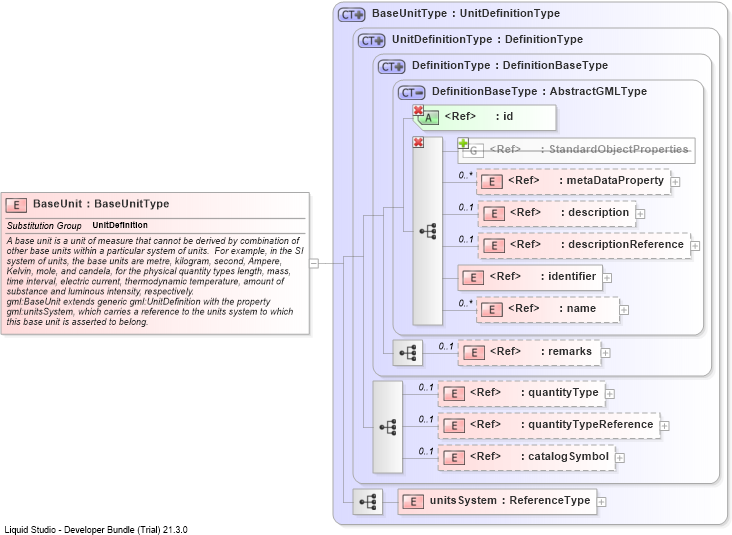Collapse the BaseUnit element node
This screenshot has height=535, width=732.
314,263
